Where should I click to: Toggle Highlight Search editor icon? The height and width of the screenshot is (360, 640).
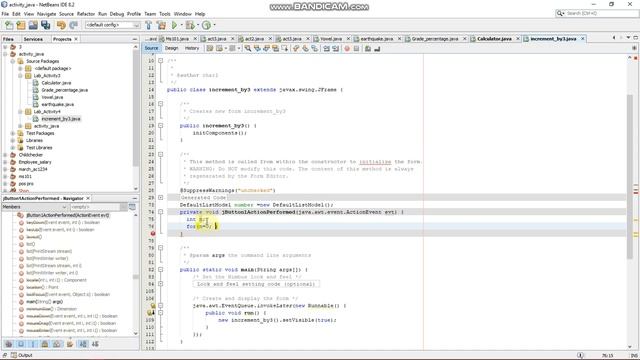[x=276, y=49]
